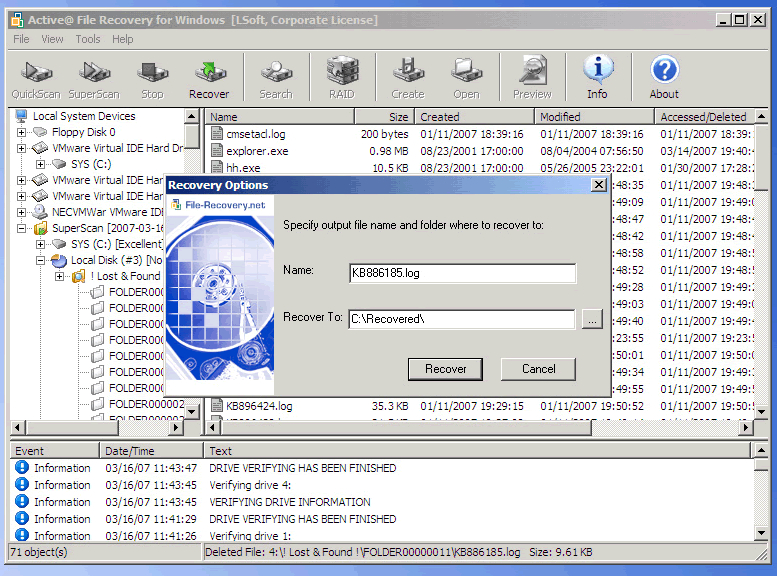777x576 pixels.
Task: Cancel the Recovery Options dialog
Action: click(x=538, y=369)
